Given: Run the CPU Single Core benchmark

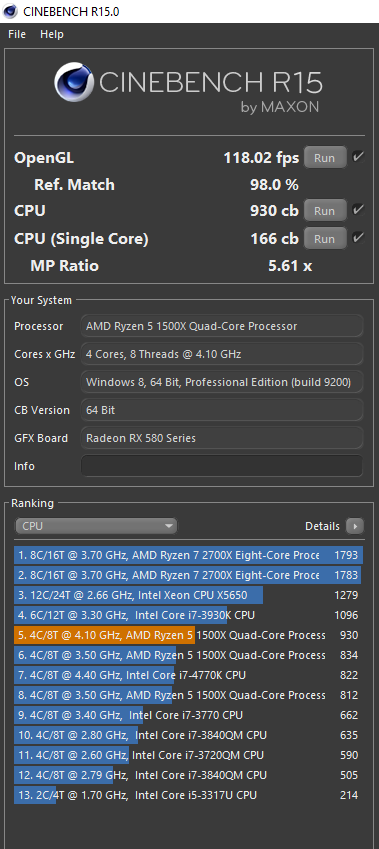Looking at the screenshot, I should pos(325,238).
